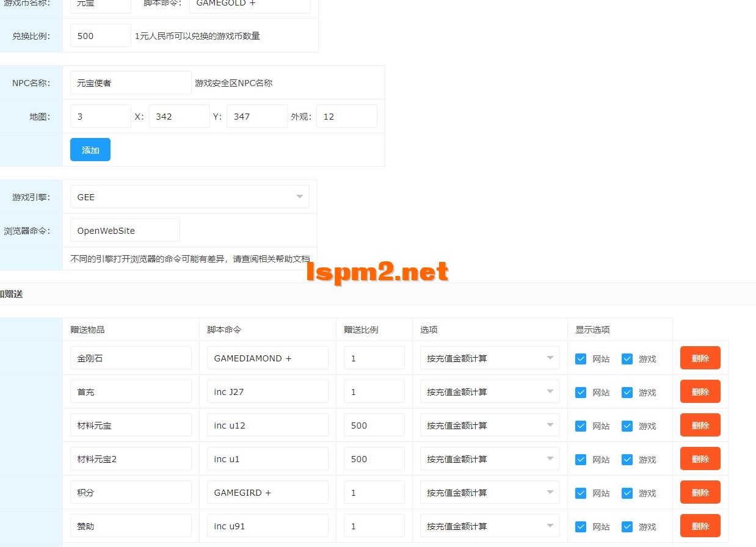The height and width of the screenshot is (547, 756).
Task: Delete the 材料元宝 gift row
Action: click(x=700, y=425)
